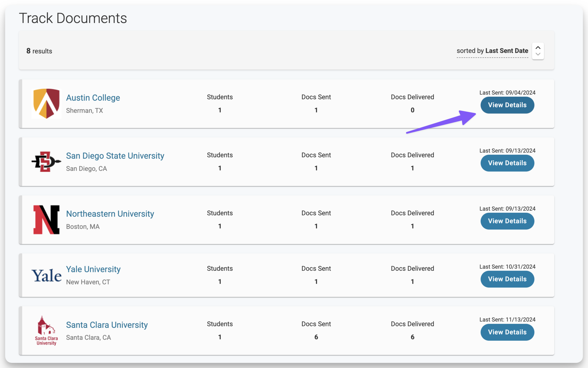Click Last Sent: 10/31/2024 text
The height and width of the screenshot is (368, 588).
507,266
